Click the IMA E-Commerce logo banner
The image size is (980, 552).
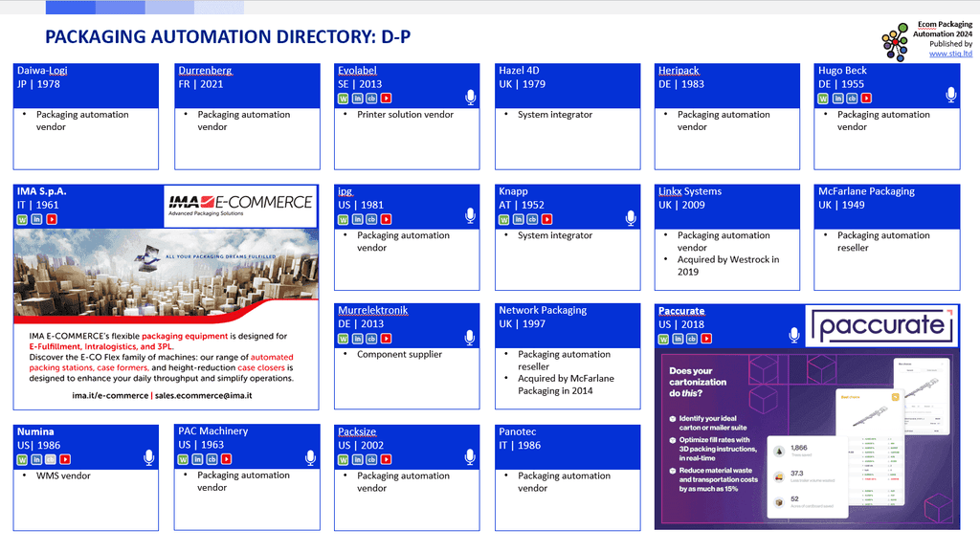240,204
